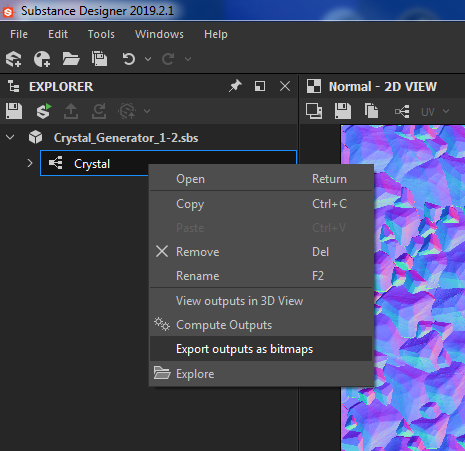Click the new MDL graph palette icon
Image resolution: width=465 pixels, height=451 pixels.
coord(42,59)
